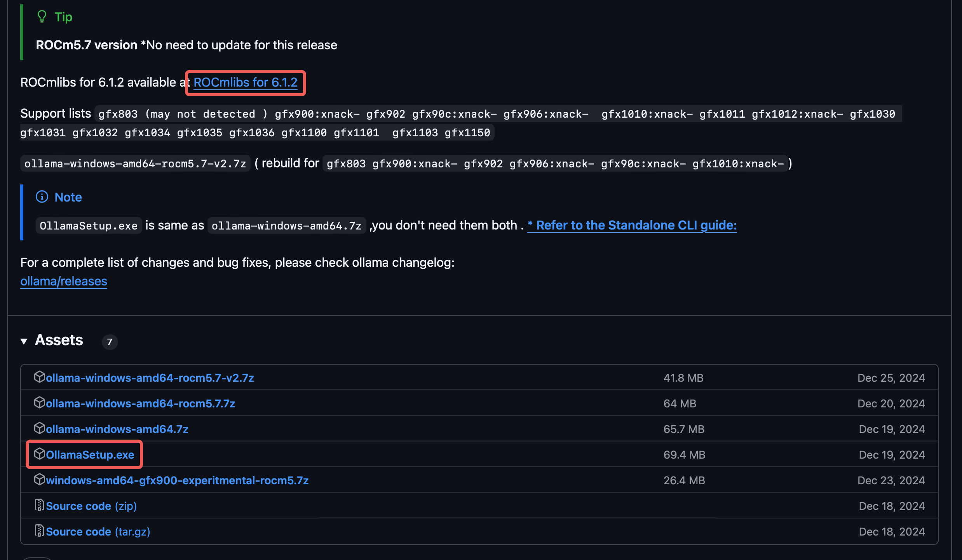Image resolution: width=962 pixels, height=560 pixels.
Task: Open the ROCmlibs for 6.1.2 link
Action: tap(246, 82)
